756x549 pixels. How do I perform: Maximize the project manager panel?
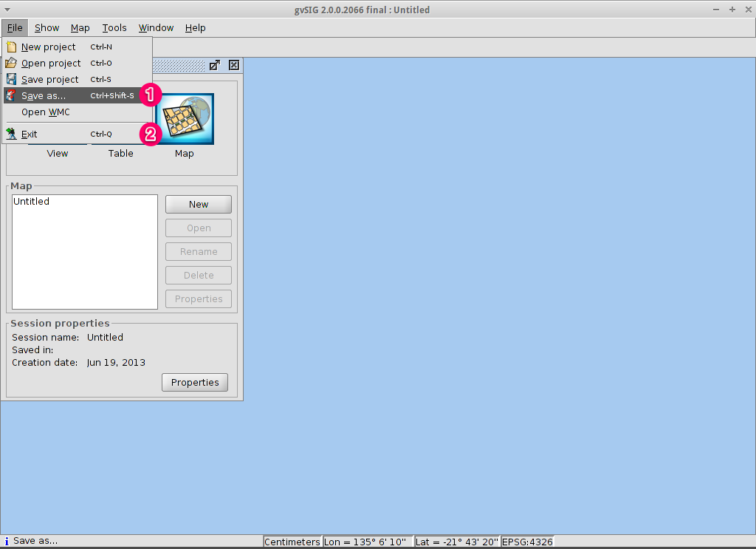pos(215,65)
